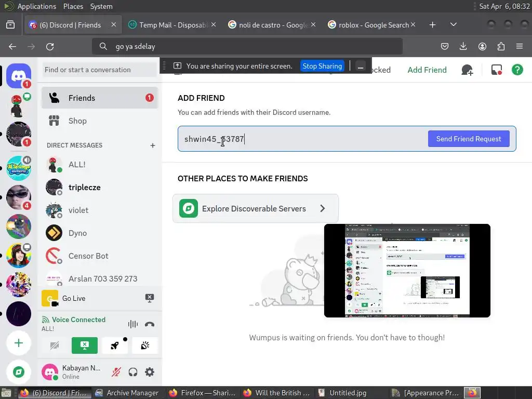This screenshot has width=532, height=399.
Task: Click the username input field
Action: pos(302,139)
